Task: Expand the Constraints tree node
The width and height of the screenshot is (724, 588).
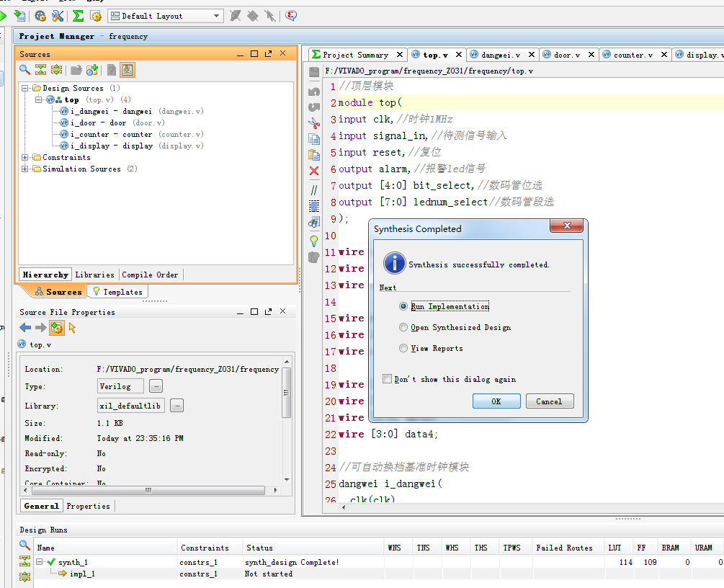Action: (25, 157)
